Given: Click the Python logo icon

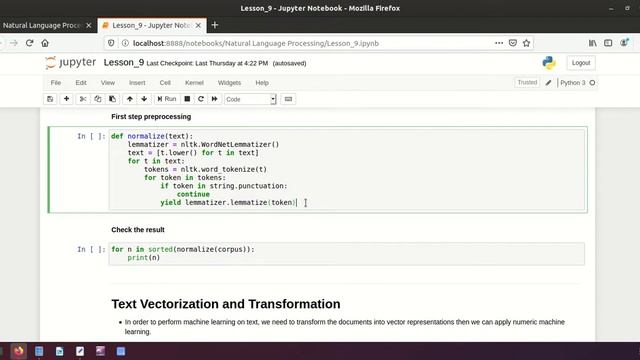Looking at the screenshot, I should point(549,63).
